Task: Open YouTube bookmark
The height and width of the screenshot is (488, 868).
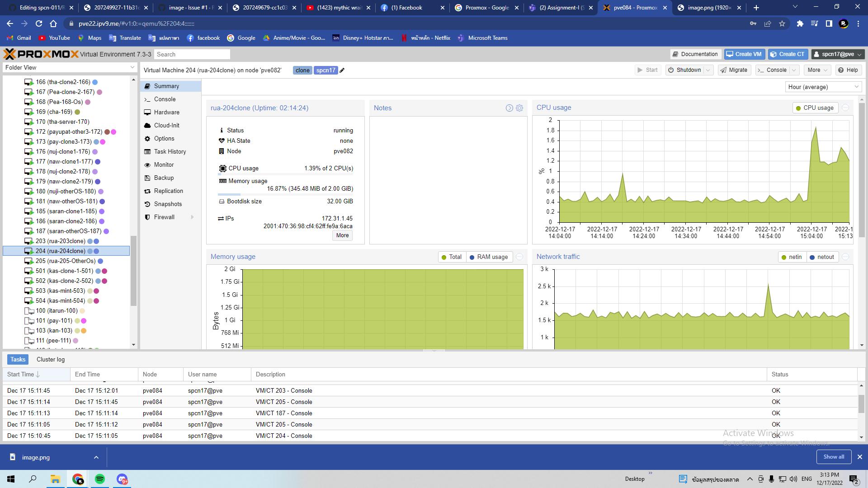Action: [54, 38]
